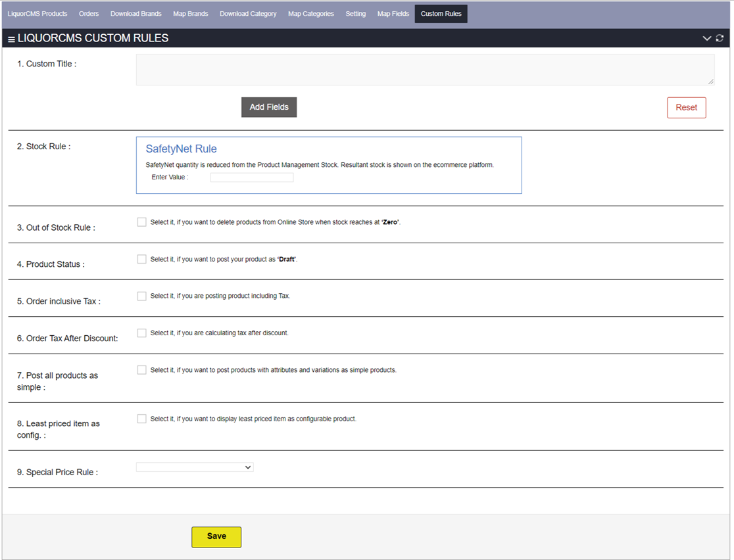
Task: Click the hamburger menu icon in header
Action: click(x=11, y=39)
